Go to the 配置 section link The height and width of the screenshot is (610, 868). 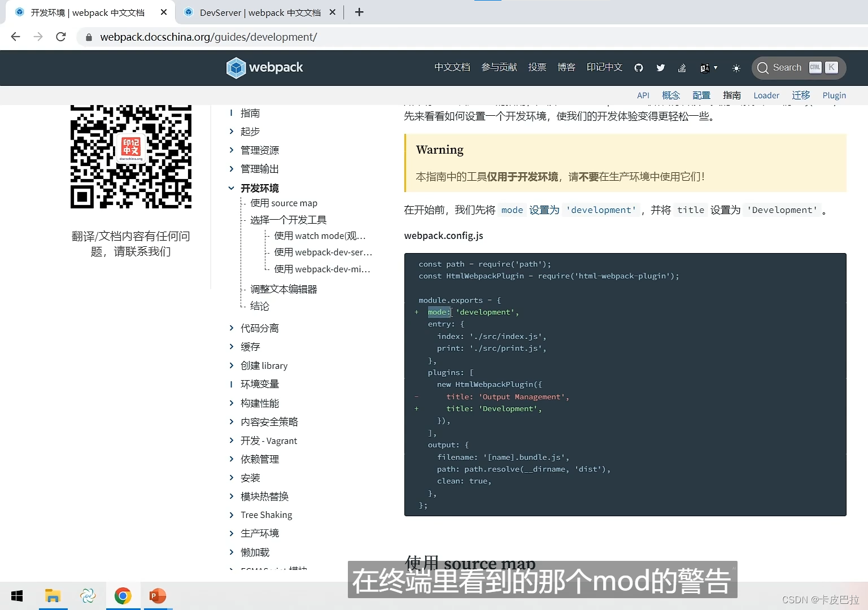pyautogui.click(x=701, y=95)
